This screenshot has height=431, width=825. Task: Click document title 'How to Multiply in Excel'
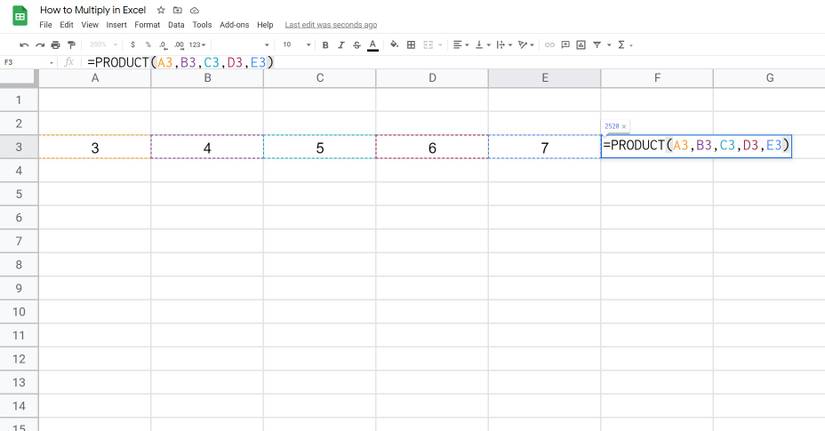coord(93,10)
